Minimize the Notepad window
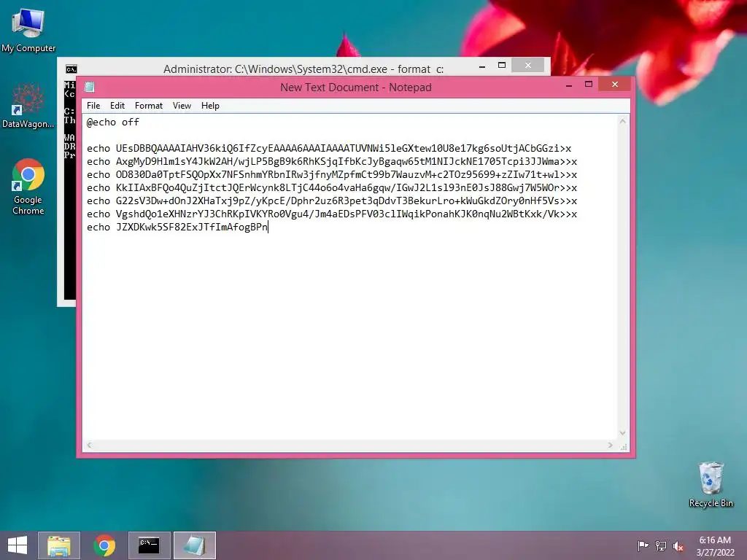The height and width of the screenshot is (560, 747). [569, 85]
